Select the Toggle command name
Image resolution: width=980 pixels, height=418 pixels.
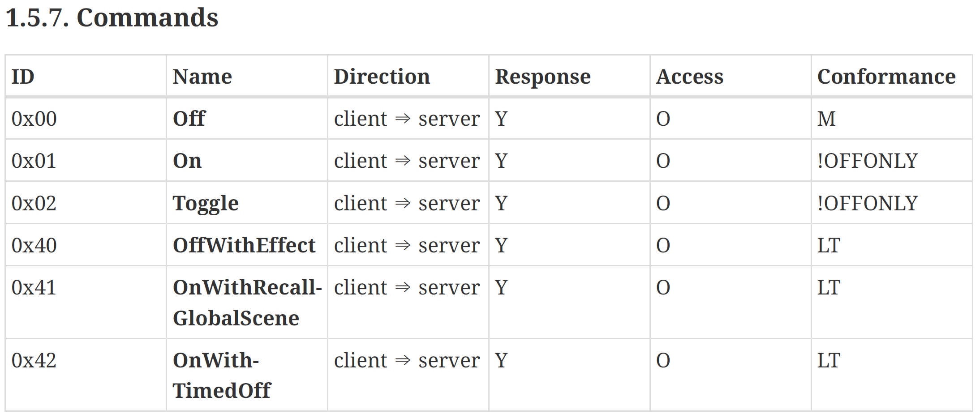(206, 203)
